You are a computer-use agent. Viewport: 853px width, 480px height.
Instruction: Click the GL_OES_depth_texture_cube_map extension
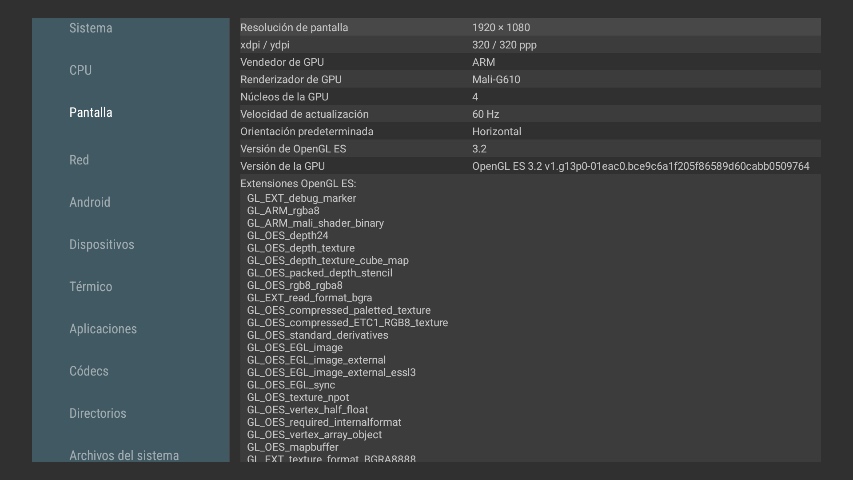pyautogui.click(x=328, y=261)
